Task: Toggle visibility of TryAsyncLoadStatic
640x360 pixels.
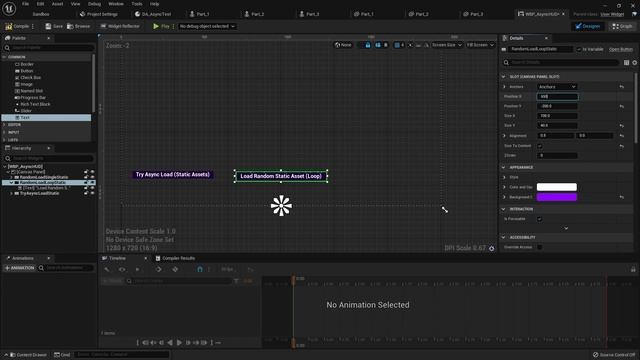Action: (x=92, y=193)
